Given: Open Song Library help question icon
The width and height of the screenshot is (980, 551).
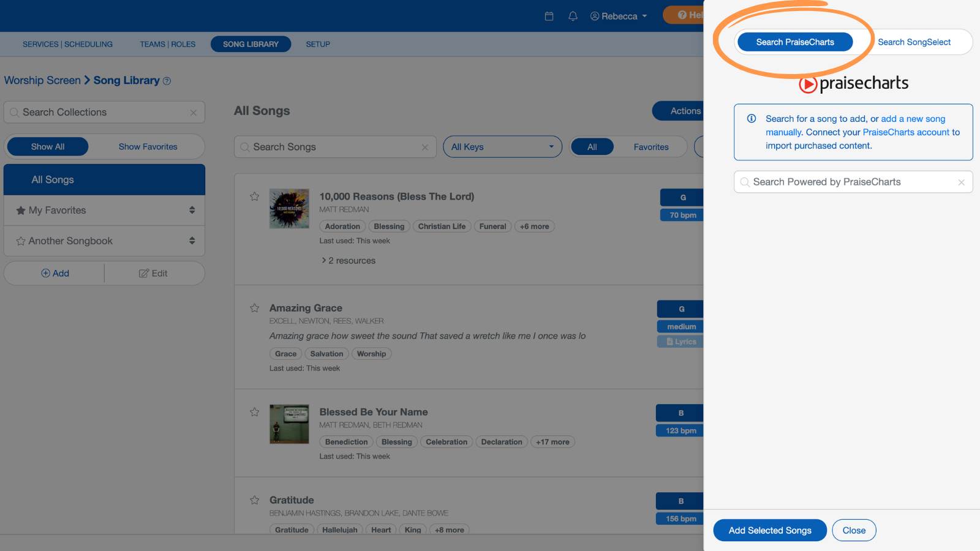Looking at the screenshot, I should click(x=167, y=81).
